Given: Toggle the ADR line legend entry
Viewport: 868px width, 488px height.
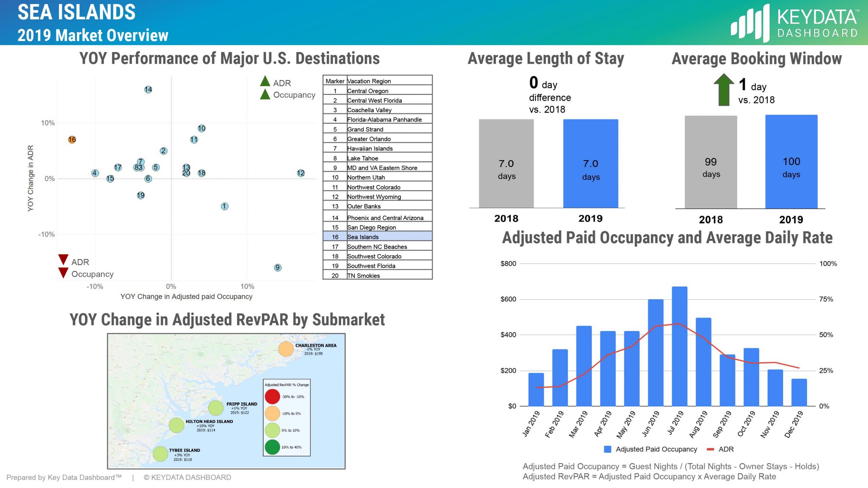Looking at the screenshot, I should pos(719,449).
